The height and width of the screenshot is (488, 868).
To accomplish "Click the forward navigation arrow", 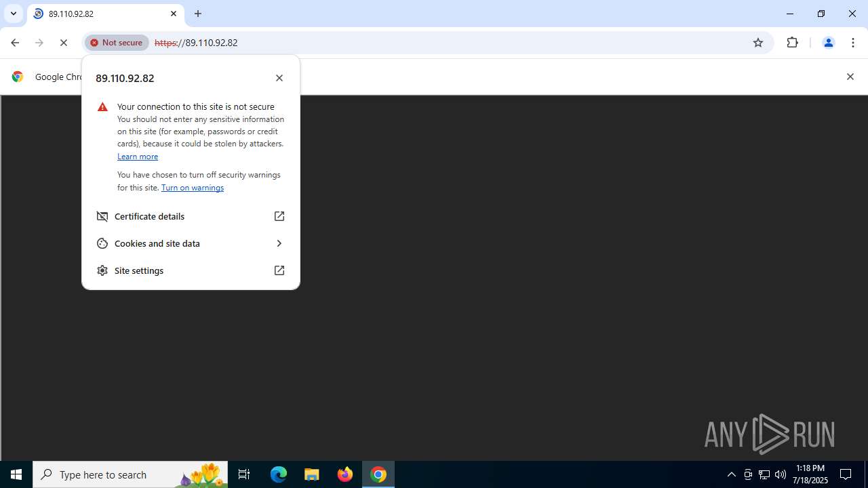I will coord(39,43).
